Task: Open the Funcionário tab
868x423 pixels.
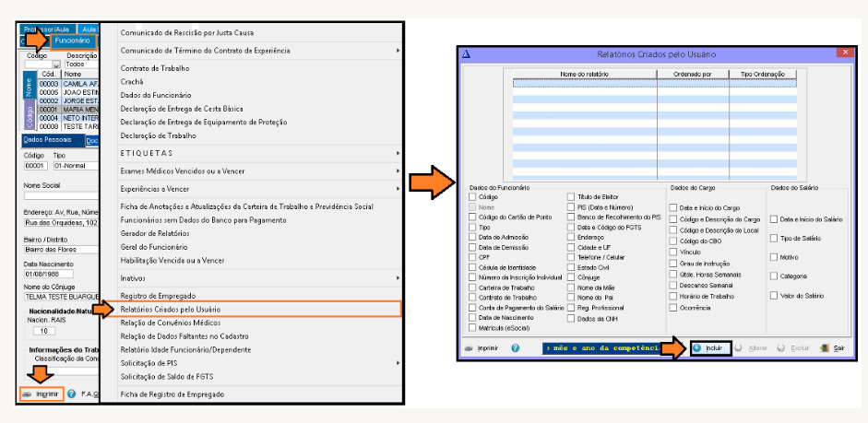Action: point(73,41)
